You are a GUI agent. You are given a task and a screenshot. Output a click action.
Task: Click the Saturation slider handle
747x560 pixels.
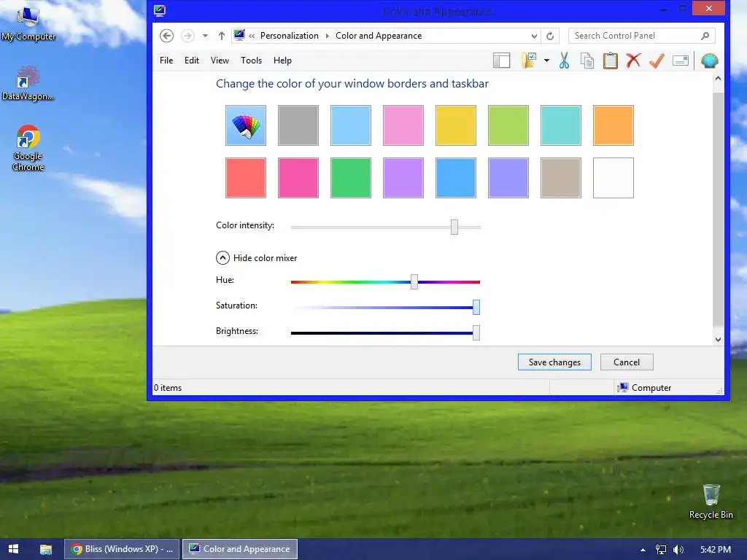pos(476,307)
